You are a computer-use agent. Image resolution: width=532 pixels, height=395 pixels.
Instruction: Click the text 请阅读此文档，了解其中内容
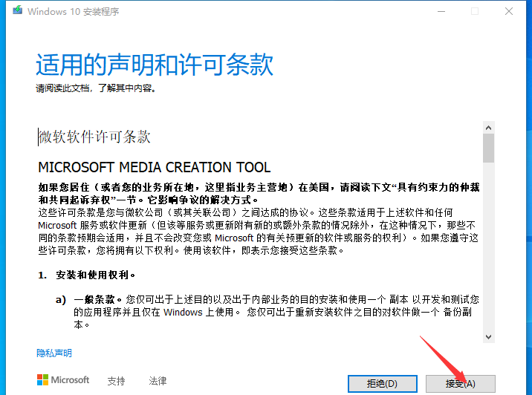pyautogui.click(x=96, y=88)
